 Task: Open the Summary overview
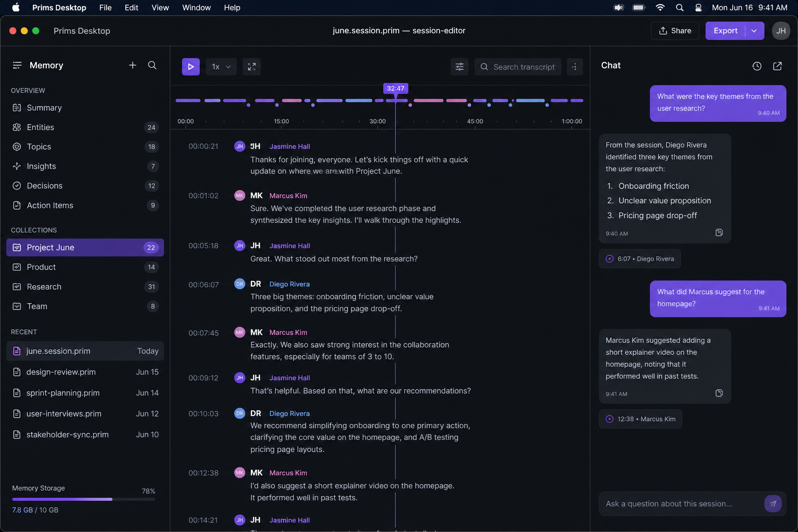85,108
